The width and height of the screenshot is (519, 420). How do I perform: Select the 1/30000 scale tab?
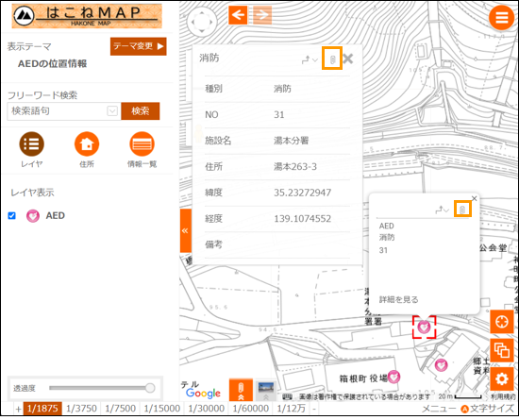click(207, 409)
